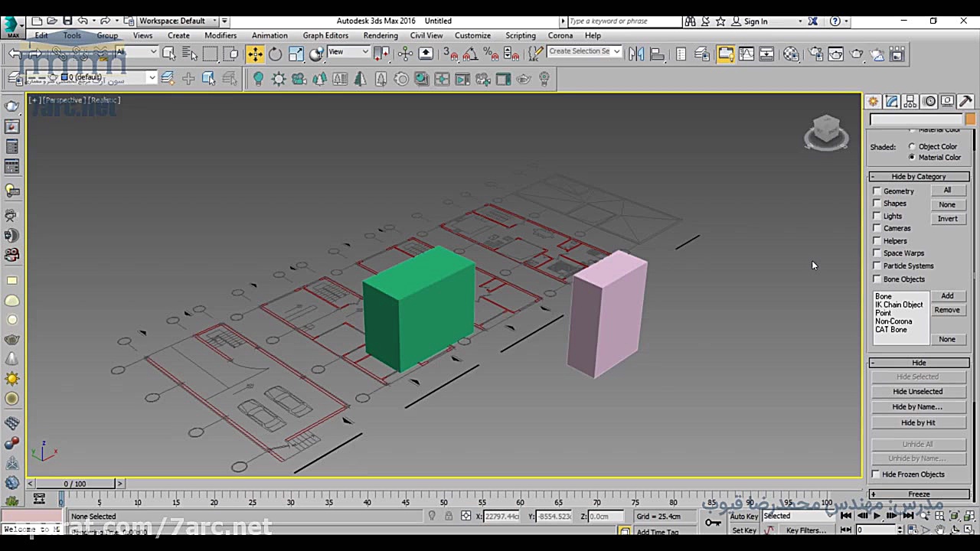980x551 pixels.
Task: Open the Material Editor icon
Action: [791, 54]
